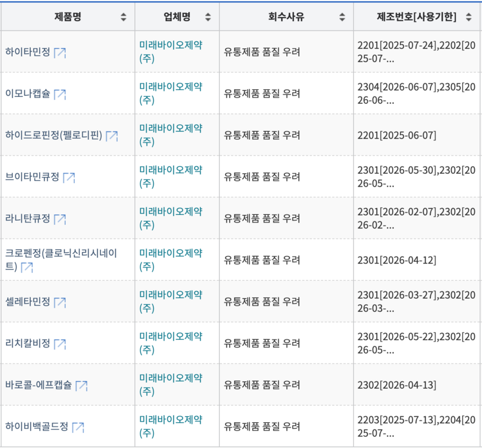
Task: Click sort arrows for 제조번호[사용기한] column
Action: [468, 18]
